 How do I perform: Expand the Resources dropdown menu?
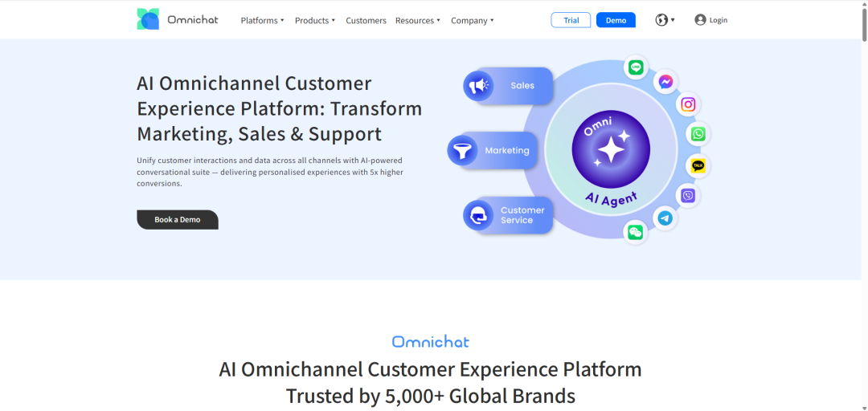[x=418, y=20]
